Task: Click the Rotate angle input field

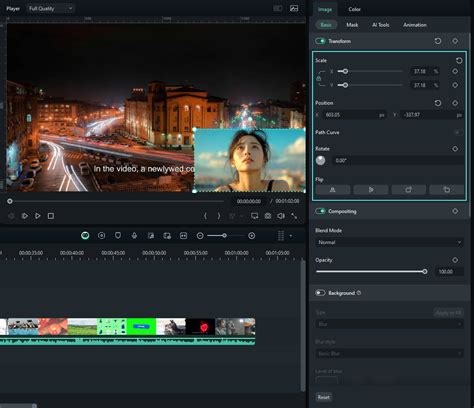Action: [398, 160]
